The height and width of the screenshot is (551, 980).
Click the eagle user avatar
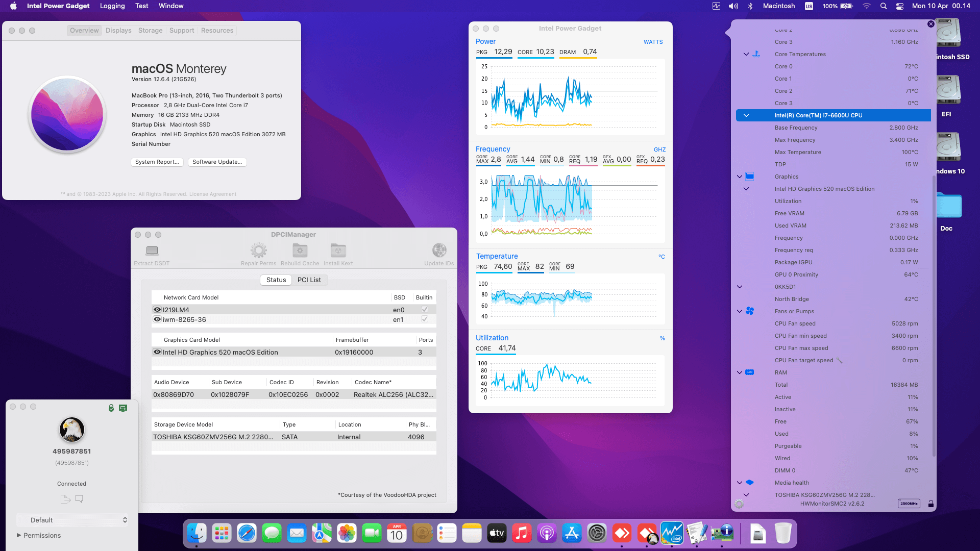(72, 430)
